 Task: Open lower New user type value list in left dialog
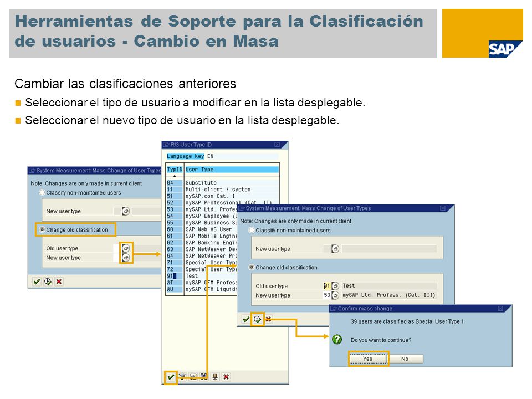126,258
